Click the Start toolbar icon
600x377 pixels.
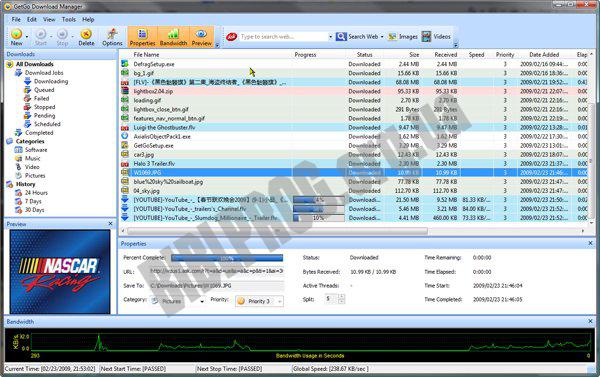[41, 37]
